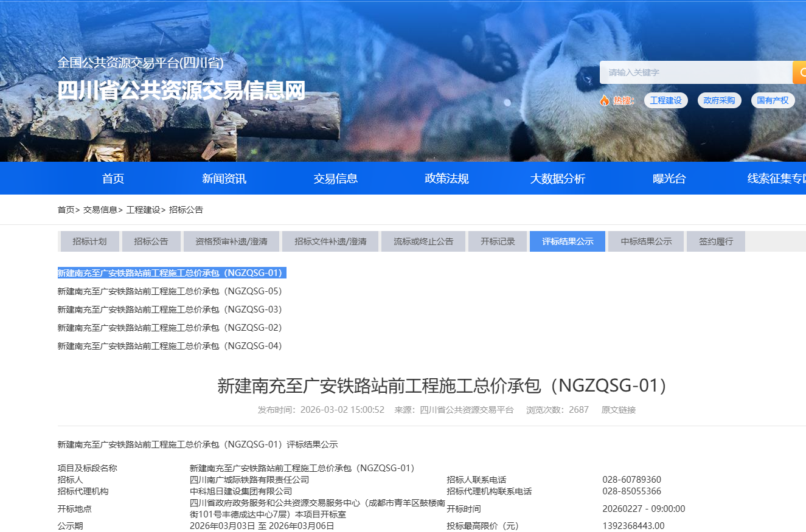806x532 pixels.
Task: Switch to the 资格预审补遗/澄清 tab
Action: [x=231, y=241]
